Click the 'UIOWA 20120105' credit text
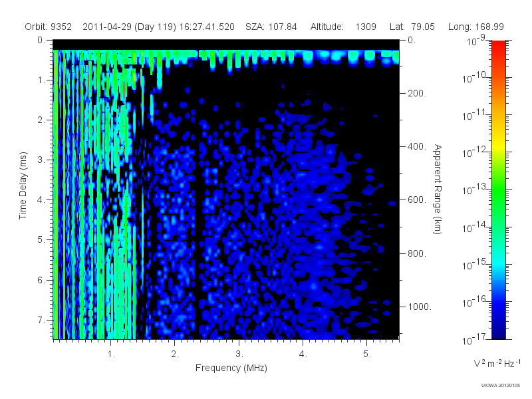This screenshot has width=532, height=399. tap(501, 385)
